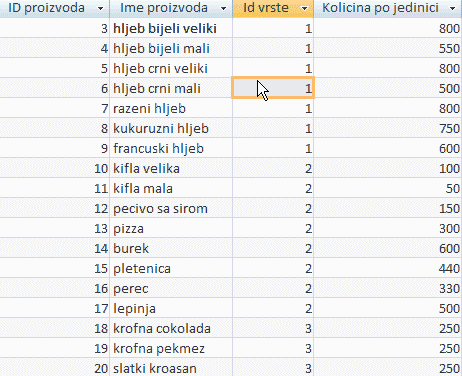Select the 'slatki kroasan' name cell
This screenshot has height=376, width=462.
tap(171, 368)
